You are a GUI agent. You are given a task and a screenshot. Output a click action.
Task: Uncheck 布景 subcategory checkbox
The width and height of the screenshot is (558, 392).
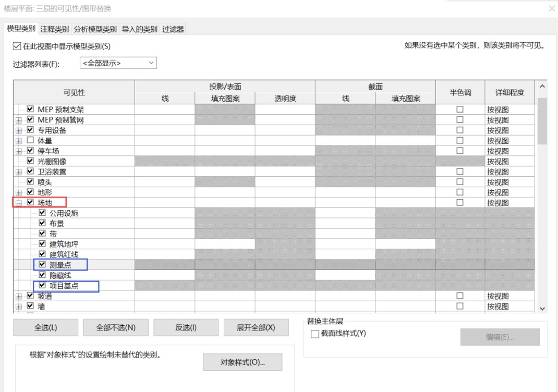[42, 223]
